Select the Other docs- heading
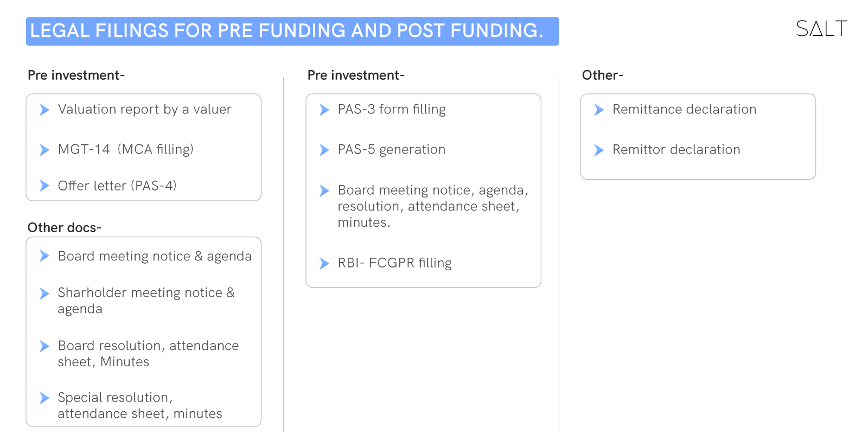The image size is (868, 446). click(65, 227)
